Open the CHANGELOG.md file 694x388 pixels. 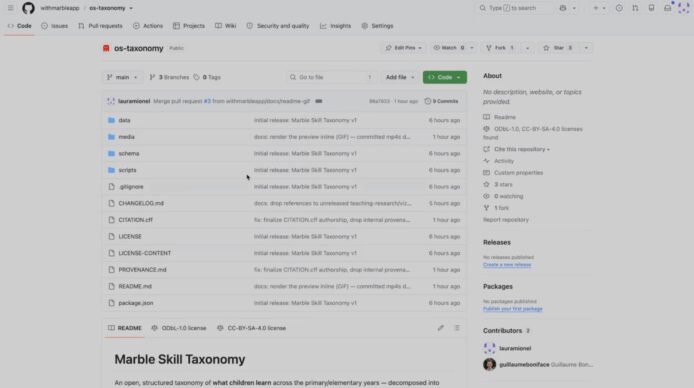coord(141,203)
